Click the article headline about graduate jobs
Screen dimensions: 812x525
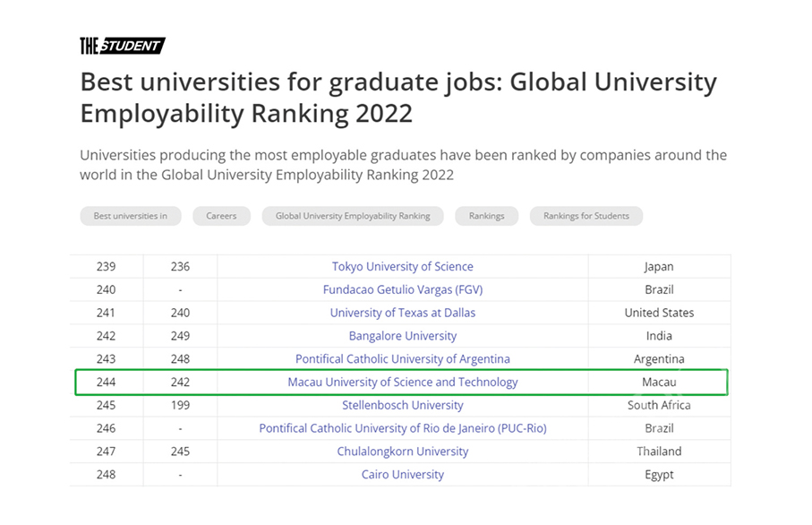click(x=397, y=97)
